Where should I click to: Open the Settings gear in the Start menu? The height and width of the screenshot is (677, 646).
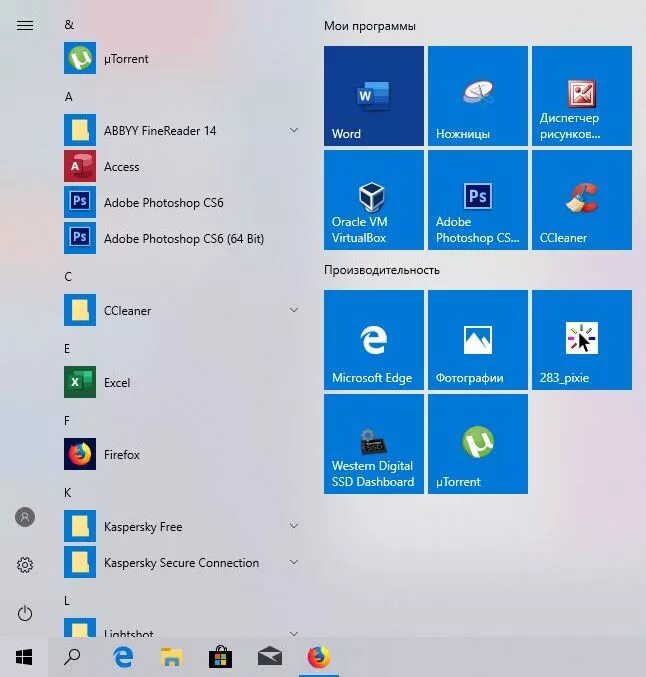(25, 565)
